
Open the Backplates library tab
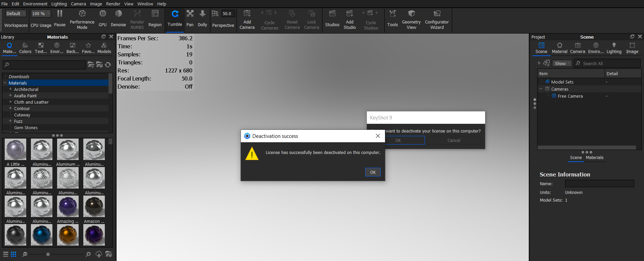pos(73,48)
